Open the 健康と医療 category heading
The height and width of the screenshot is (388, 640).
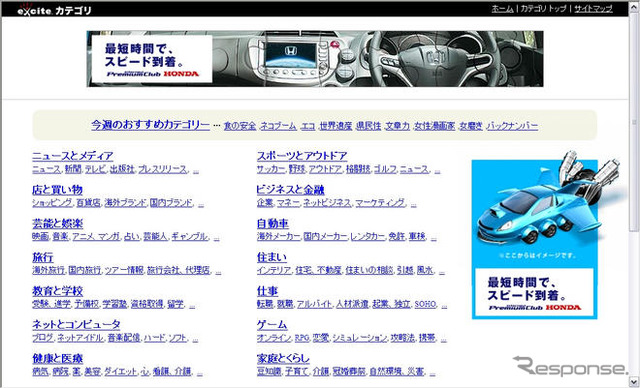click(58, 359)
